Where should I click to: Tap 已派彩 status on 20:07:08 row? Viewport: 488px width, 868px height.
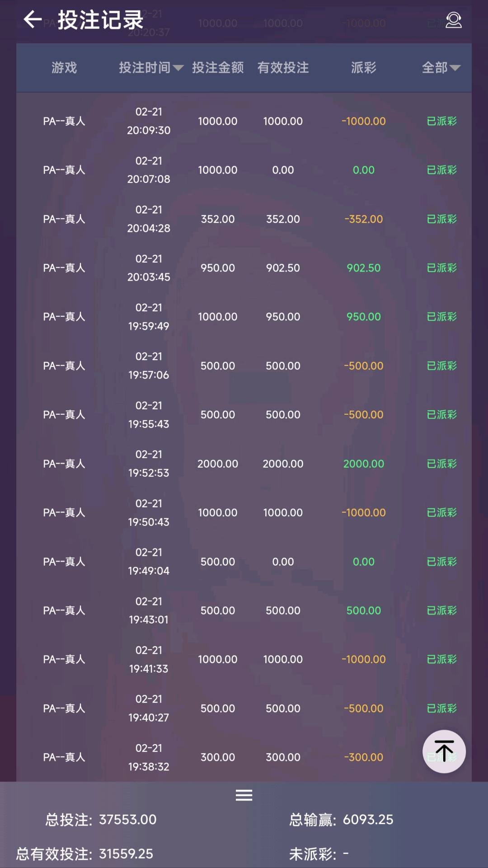pyautogui.click(x=441, y=170)
